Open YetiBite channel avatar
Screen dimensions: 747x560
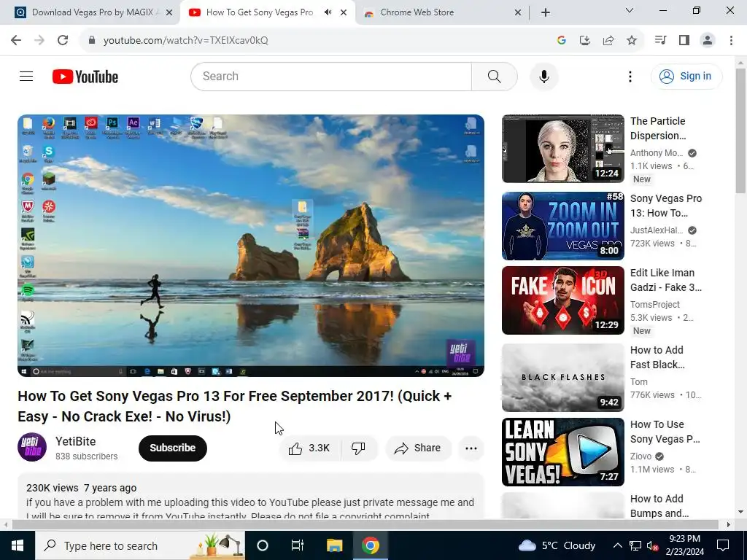click(32, 448)
